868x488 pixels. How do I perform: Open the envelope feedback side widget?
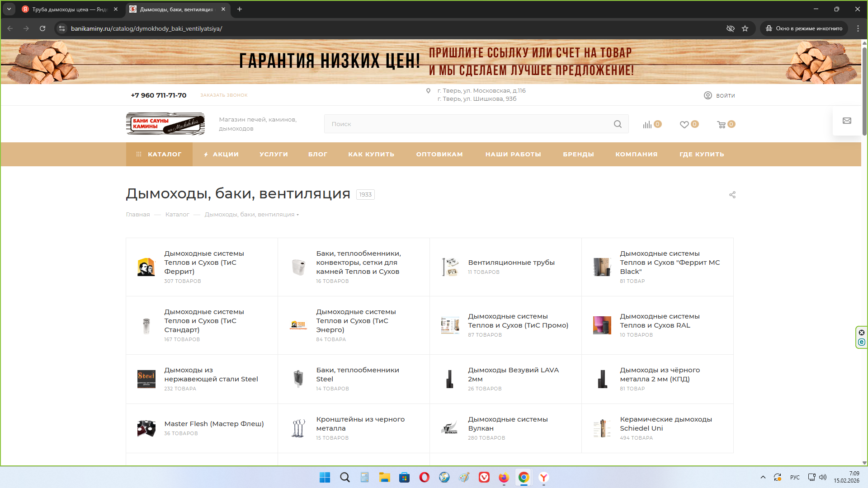tap(847, 121)
